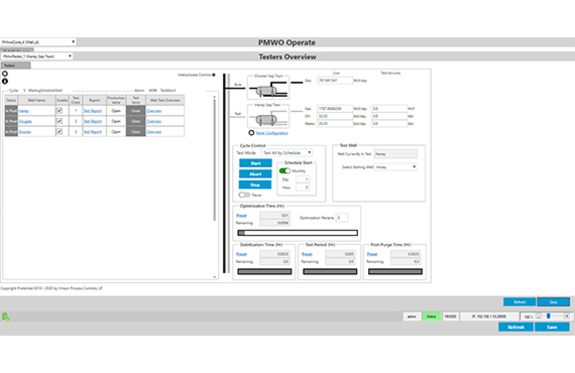Click the Interprocess Comms green status dot
This screenshot has width=575, height=373.
[214, 75]
